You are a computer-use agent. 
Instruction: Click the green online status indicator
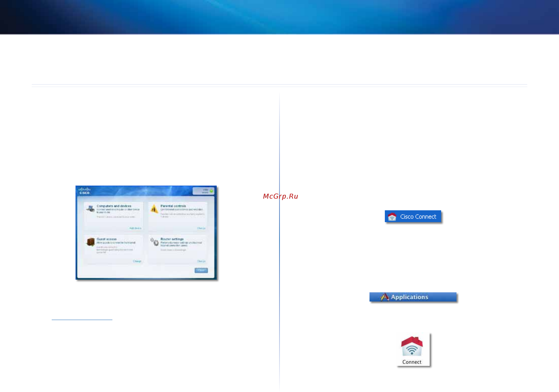pos(211,191)
